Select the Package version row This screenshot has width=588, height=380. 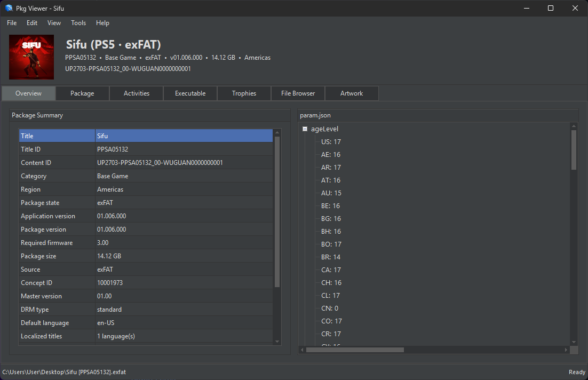pos(146,229)
